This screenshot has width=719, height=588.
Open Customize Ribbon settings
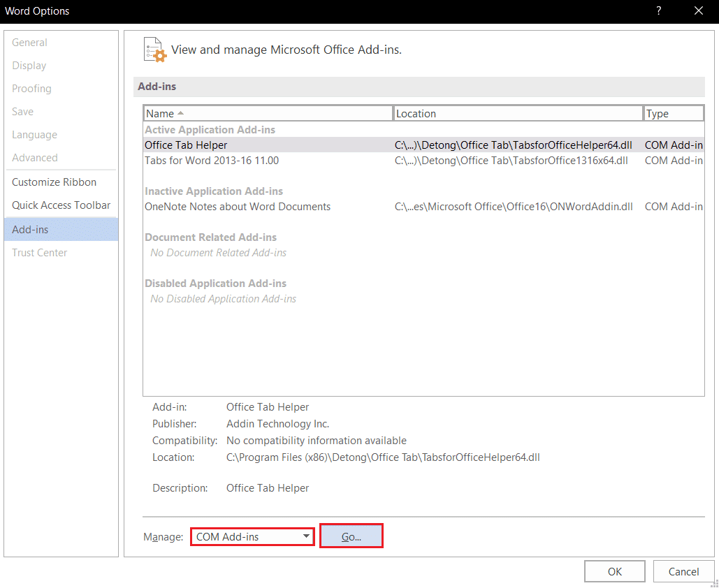point(61,182)
